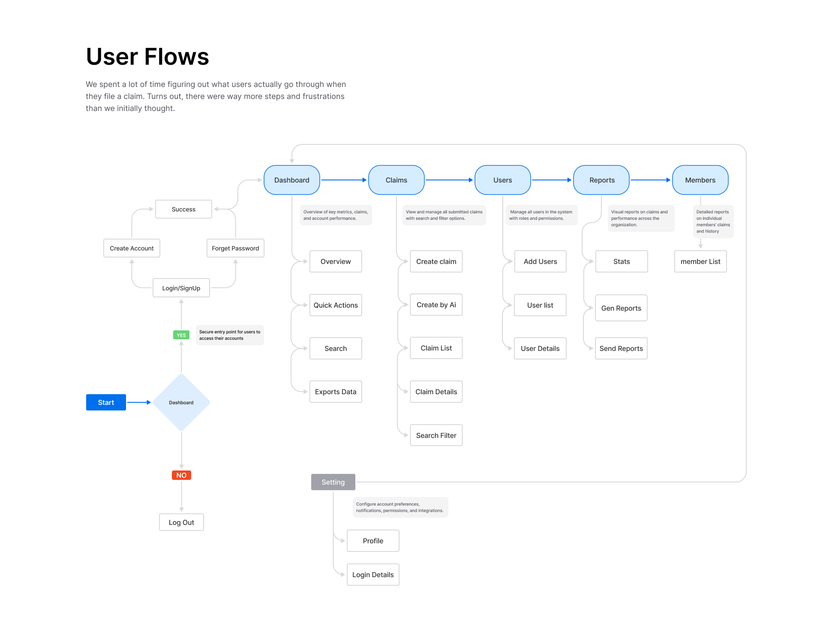Screen dimensions: 823x644
Task: Click the Search Filter box
Action: (436, 435)
